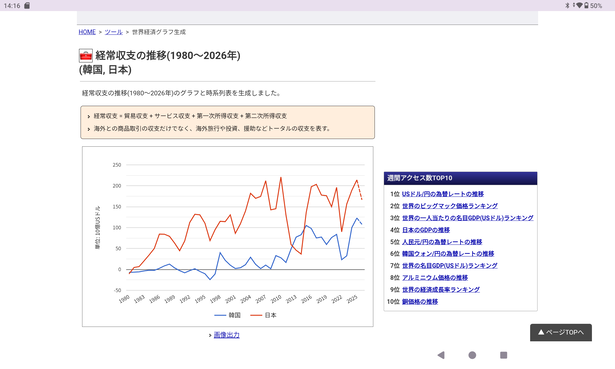Jump up with ページTOPへ button
The height and width of the screenshot is (369, 615).
(x=561, y=332)
